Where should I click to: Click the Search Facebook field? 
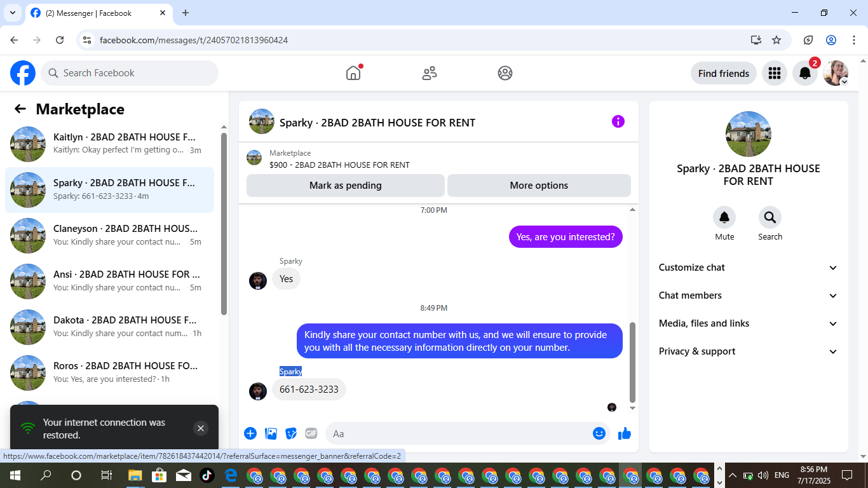click(130, 73)
